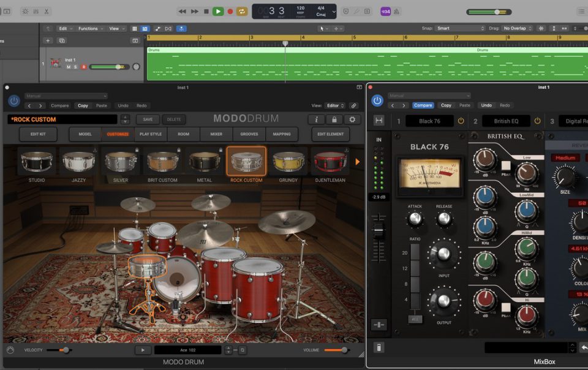The width and height of the screenshot is (588, 370).
Task: Click the orange arrow to show more snares
Action: click(x=358, y=162)
